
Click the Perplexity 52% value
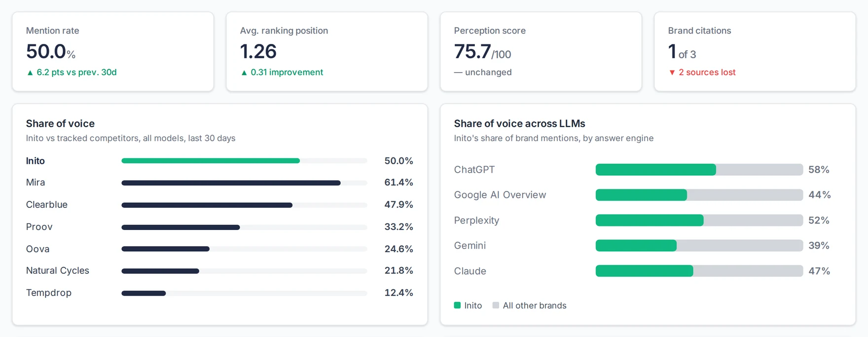819,221
